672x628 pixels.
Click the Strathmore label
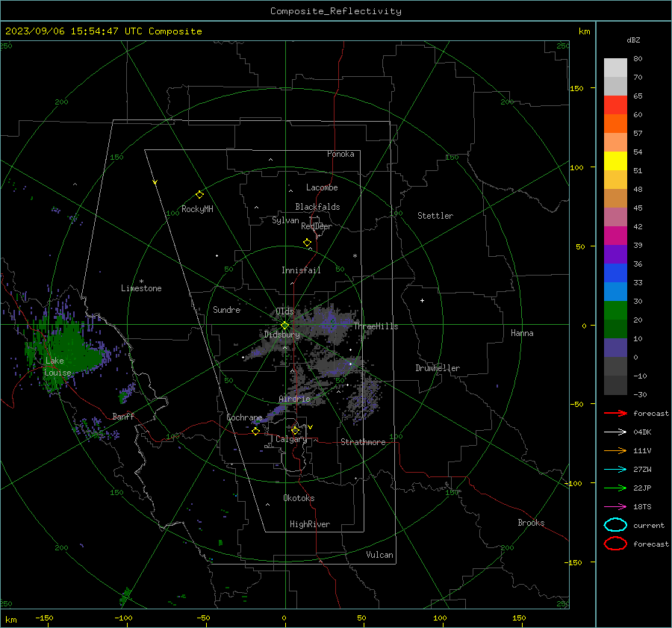click(363, 442)
